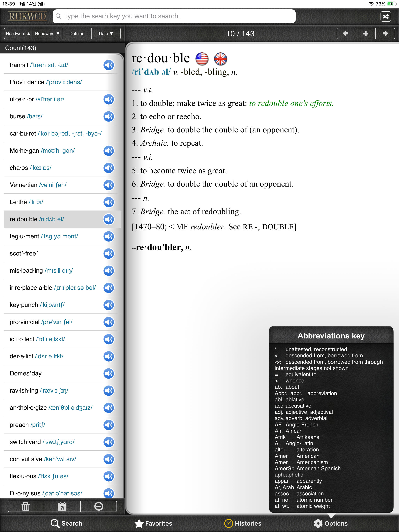Go to previous entry with left arrow
This screenshot has height=532, width=399.
pos(346,33)
